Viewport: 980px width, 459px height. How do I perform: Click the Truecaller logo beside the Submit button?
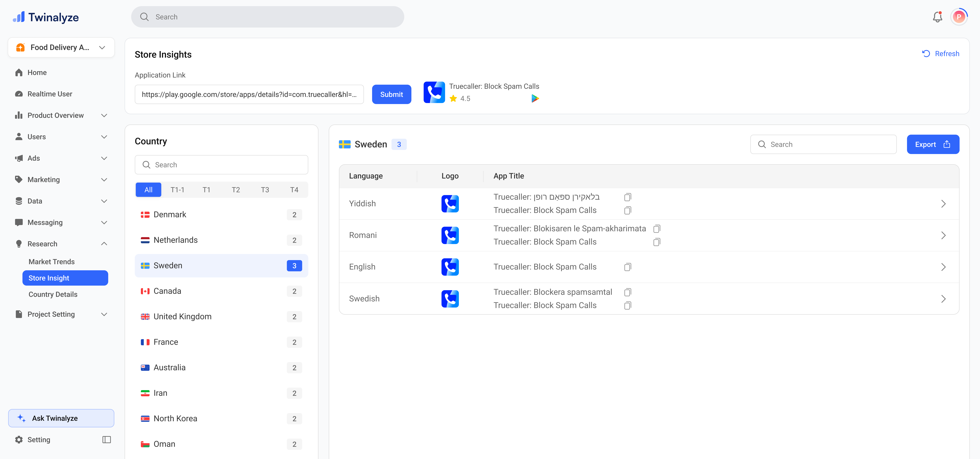434,92
